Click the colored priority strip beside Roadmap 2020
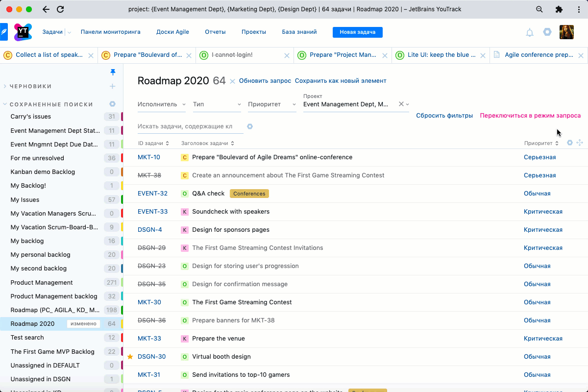The image size is (588, 392). (x=122, y=323)
